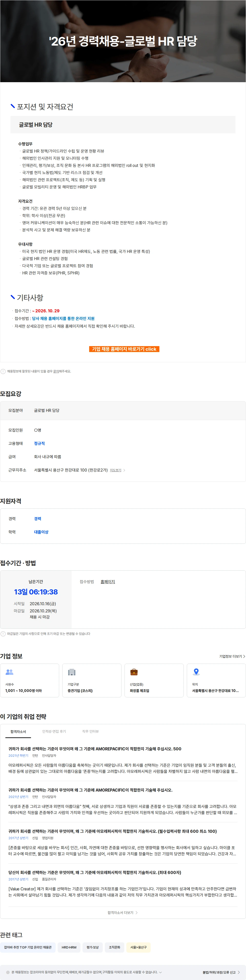The height and width of the screenshot is (980, 246).
Task: Click the chevron beside 불법/허위/과장/오류 신고
Action: 239,972
